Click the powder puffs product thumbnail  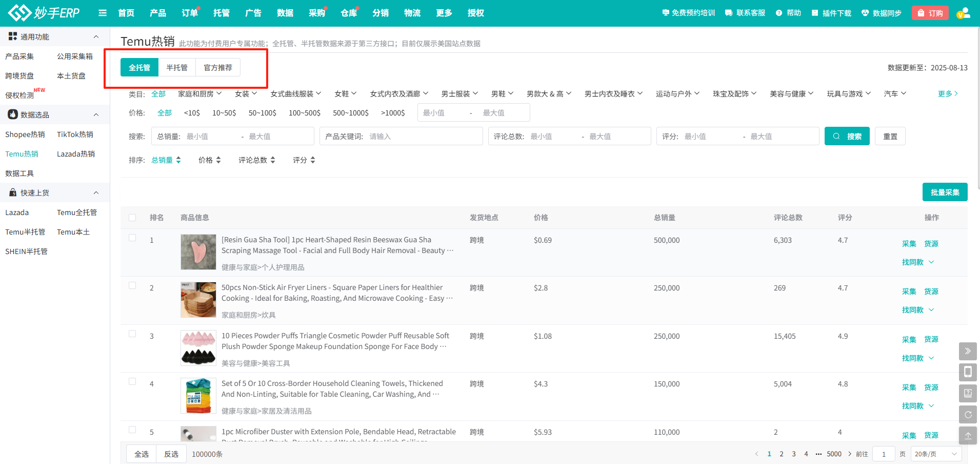tap(198, 348)
